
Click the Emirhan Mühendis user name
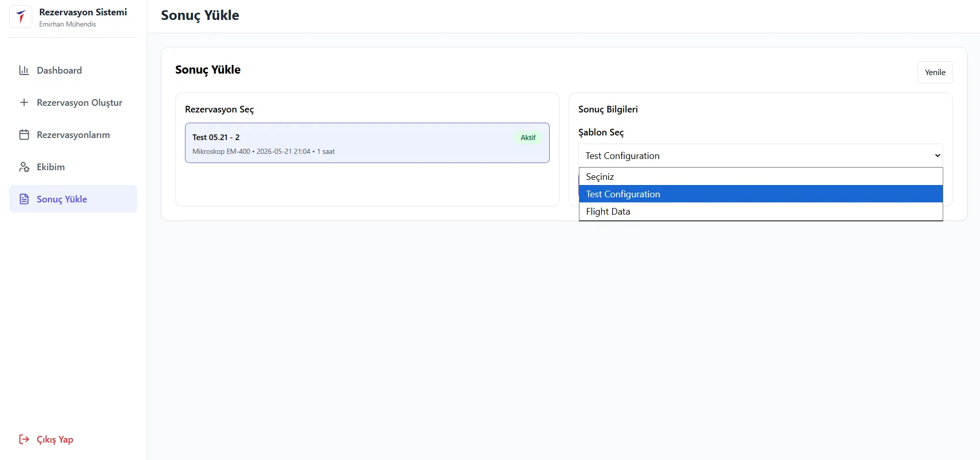point(67,24)
